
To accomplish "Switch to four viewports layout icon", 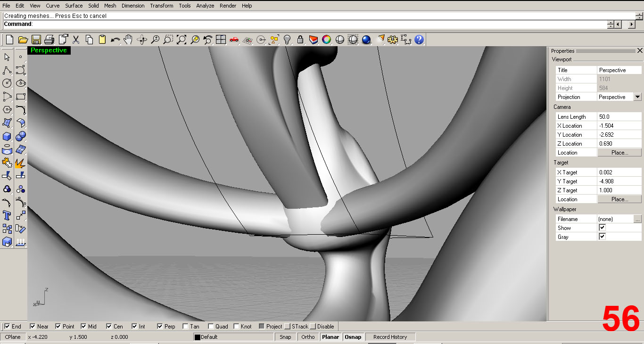I will pyautogui.click(x=221, y=40).
